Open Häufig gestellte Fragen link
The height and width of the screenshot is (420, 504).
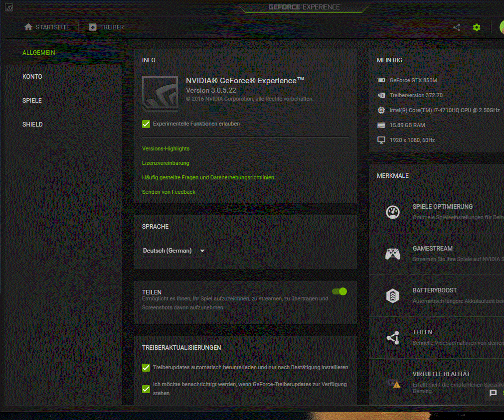208,177
